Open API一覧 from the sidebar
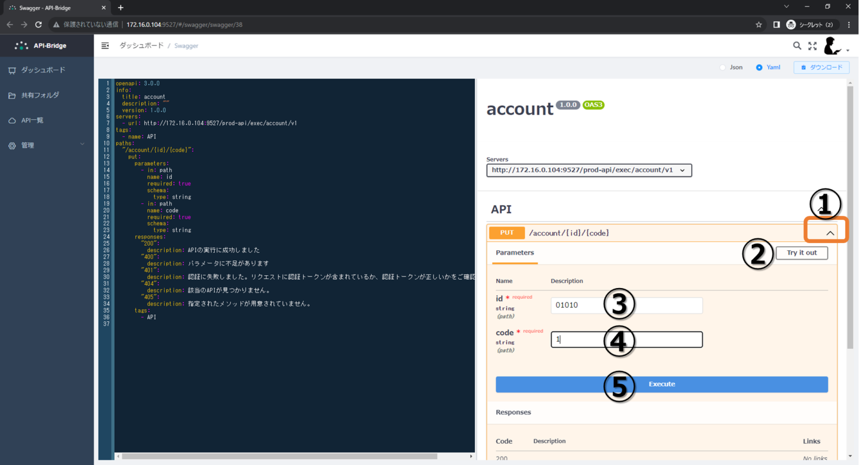Image resolution: width=868 pixels, height=465 pixels. [40, 120]
